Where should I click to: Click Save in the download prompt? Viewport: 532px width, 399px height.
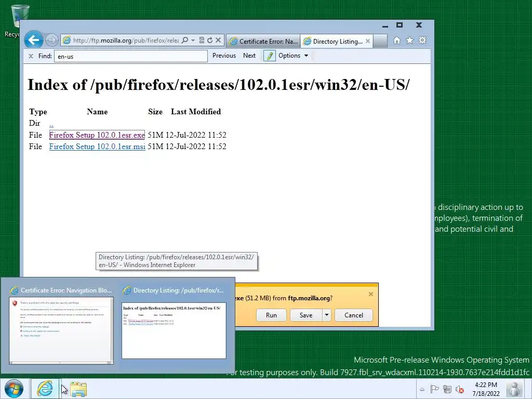[x=306, y=315]
